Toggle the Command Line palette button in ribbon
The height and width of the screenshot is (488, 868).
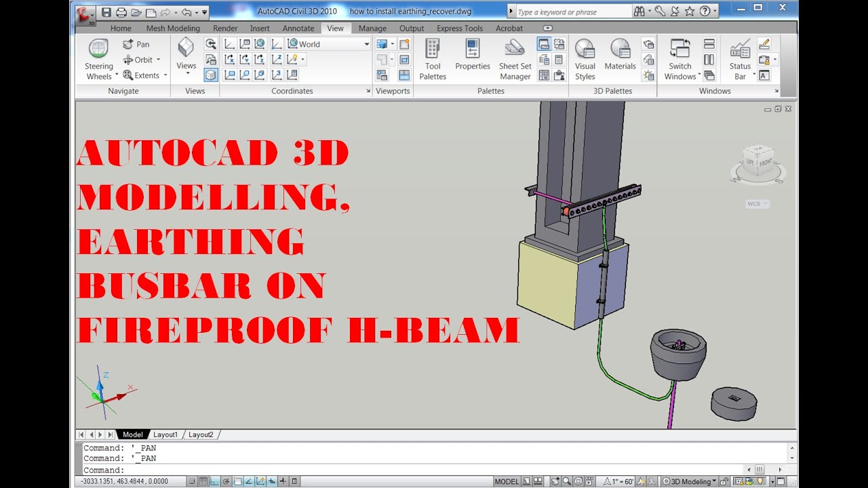point(543,44)
